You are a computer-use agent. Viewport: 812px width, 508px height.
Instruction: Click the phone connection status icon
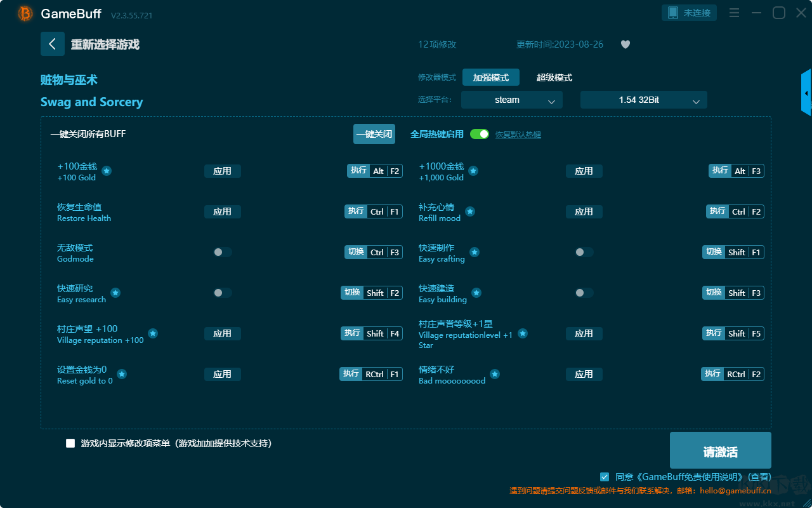click(673, 13)
